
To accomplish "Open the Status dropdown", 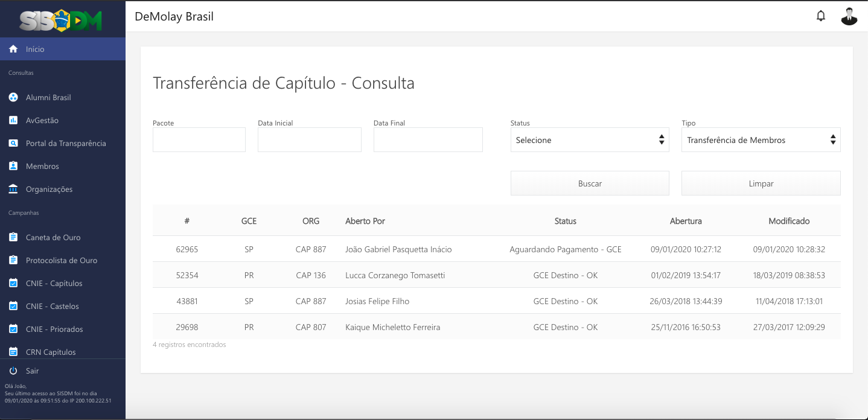I will (589, 140).
